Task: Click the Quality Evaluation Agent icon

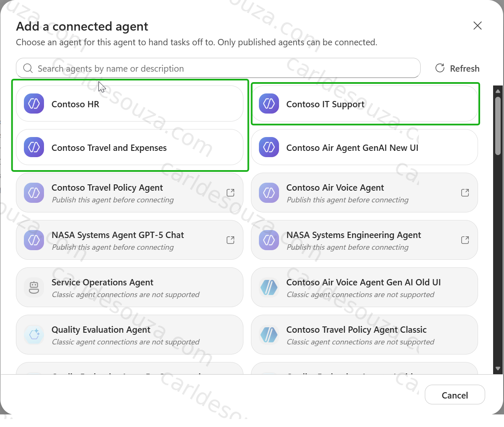Action: click(34, 335)
